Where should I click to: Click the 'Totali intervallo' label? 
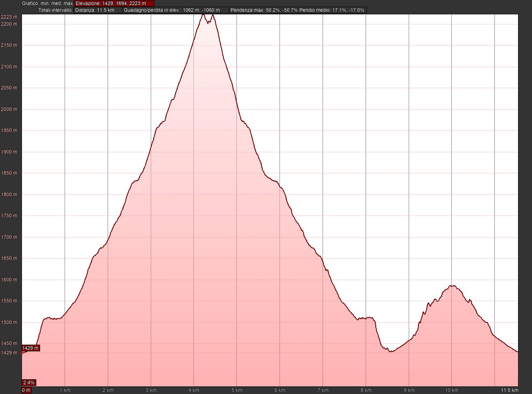click(55, 10)
